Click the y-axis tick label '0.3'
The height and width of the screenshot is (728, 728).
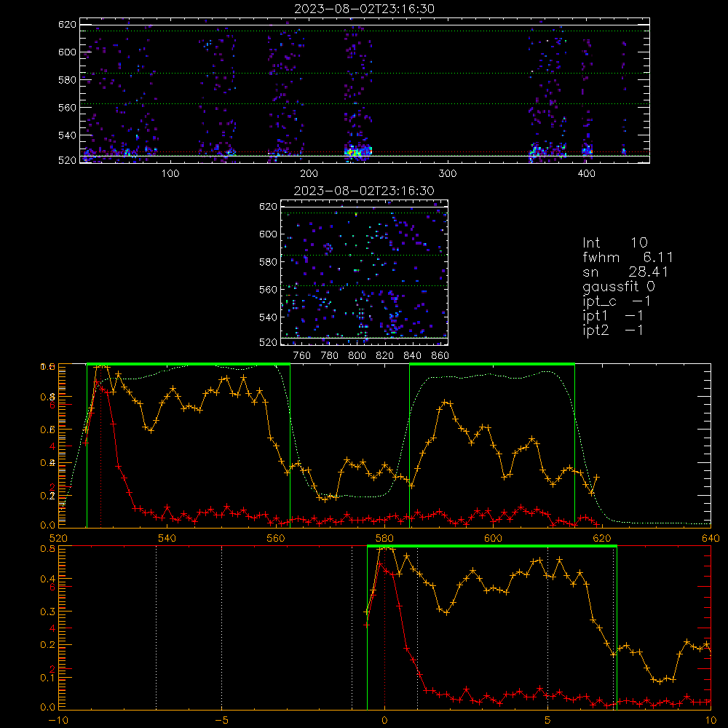48,612
